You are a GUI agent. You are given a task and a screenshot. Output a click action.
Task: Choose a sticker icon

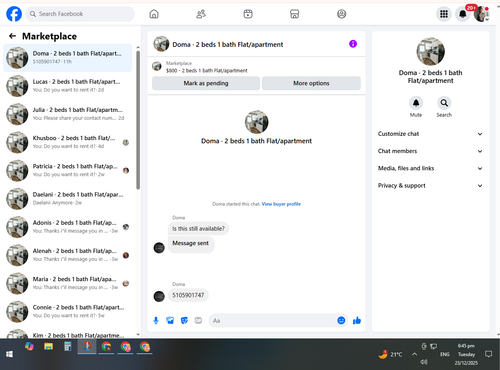184,320
